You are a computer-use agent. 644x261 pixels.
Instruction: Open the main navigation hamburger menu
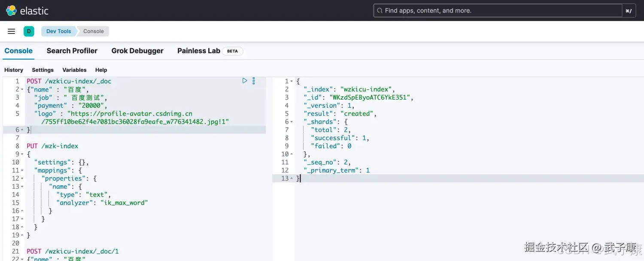click(x=11, y=31)
